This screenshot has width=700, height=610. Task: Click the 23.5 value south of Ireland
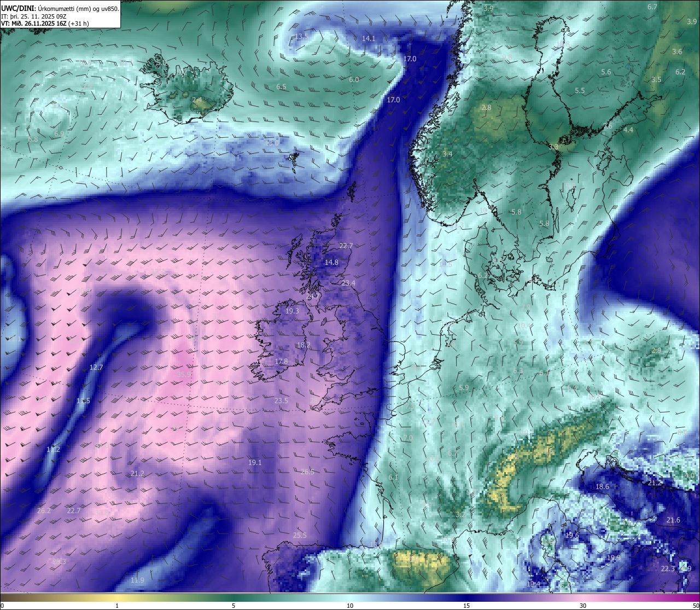click(x=281, y=400)
